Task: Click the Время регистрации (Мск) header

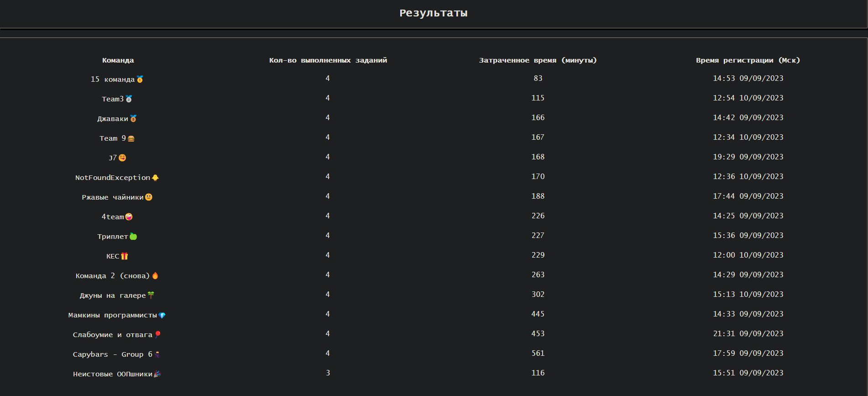Action: 748,60
